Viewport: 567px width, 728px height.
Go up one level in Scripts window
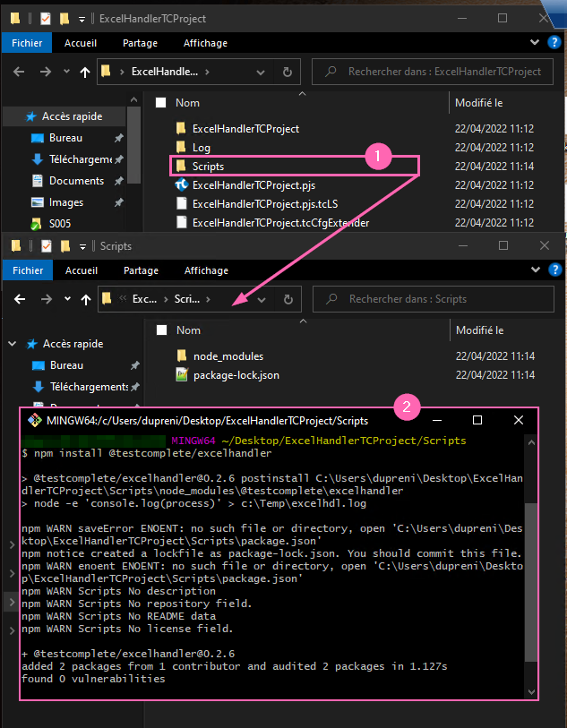(x=85, y=299)
